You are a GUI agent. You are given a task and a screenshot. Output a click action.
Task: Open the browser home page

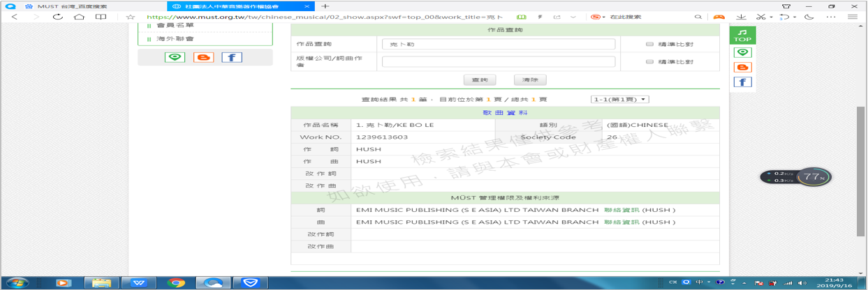click(80, 17)
